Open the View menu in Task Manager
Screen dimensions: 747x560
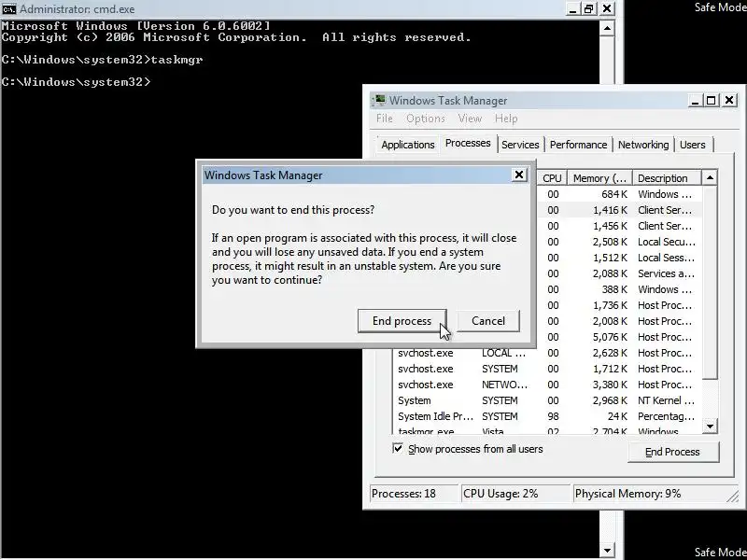[x=470, y=119]
